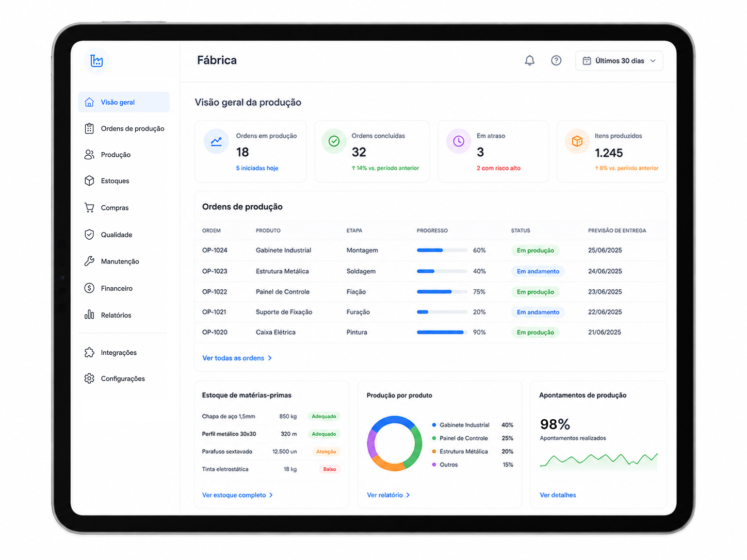
Task: Click the Manutenção wrench icon
Action: [89, 261]
